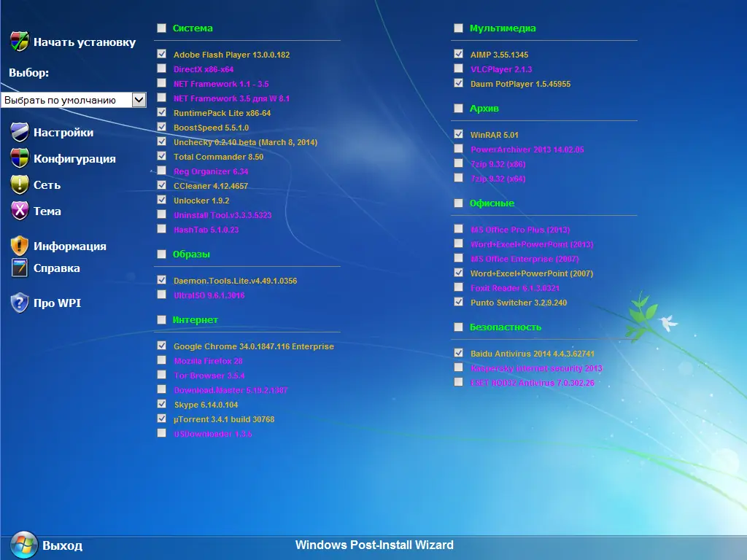This screenshot has width=747, height=560.
Task: Uncheck Punto Switcher 3.2.9.240 checkbox
Action: (x=458, y=302)
